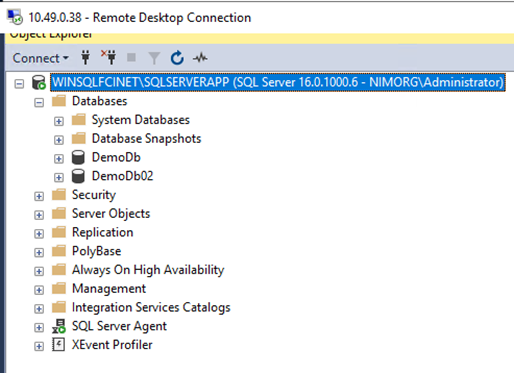Collapse the Databases folder node
The width and height of the screenshot is (514, 373).
coord(39,102)
